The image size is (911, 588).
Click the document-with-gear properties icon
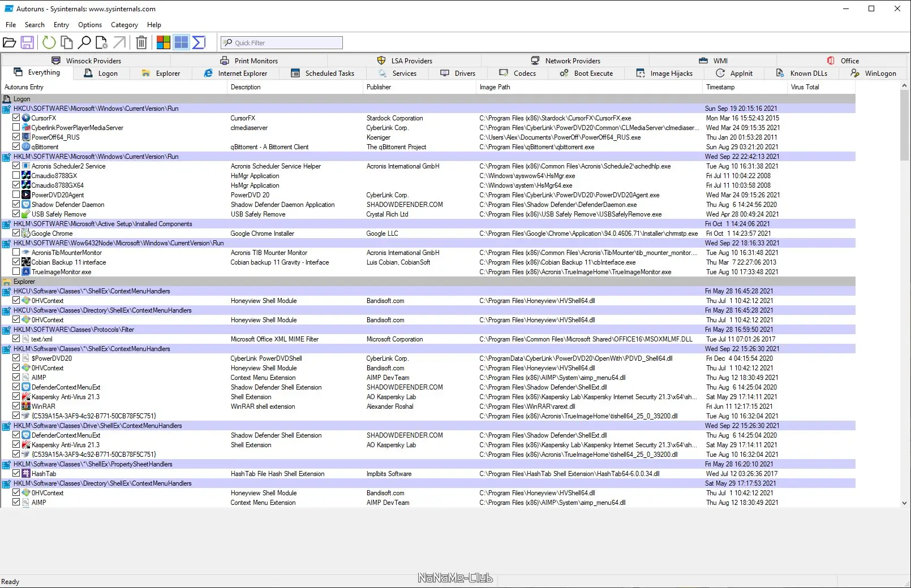tap(102, 42)
